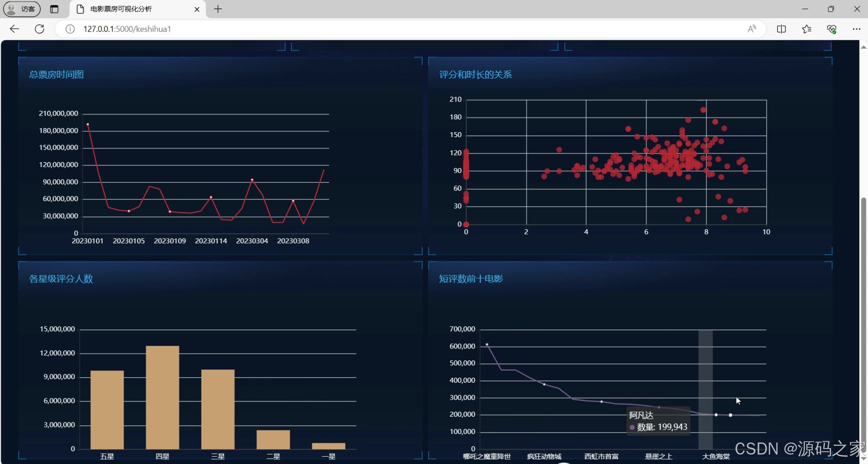
Task: Click the Read aloud icon
Action: [x=752, y=29]
